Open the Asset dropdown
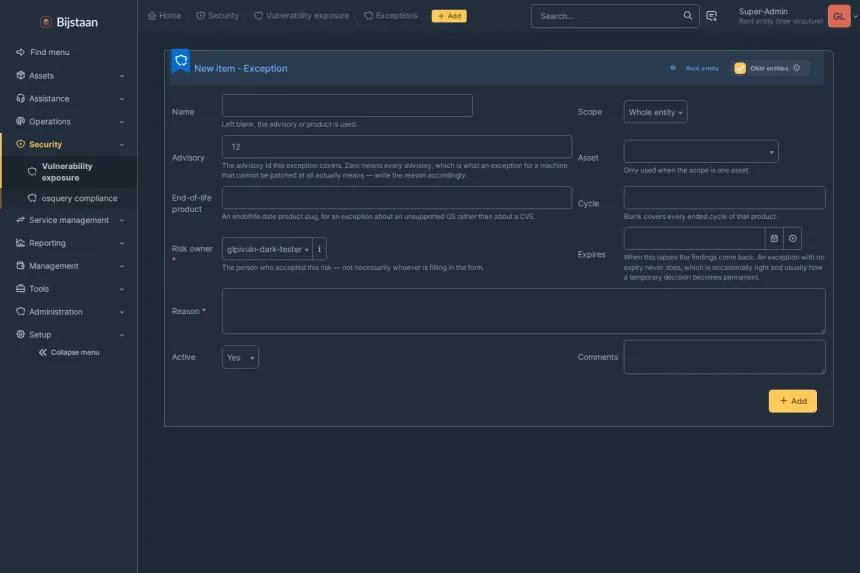This screenshot has width=860, height=573. (x=701, y=151)
